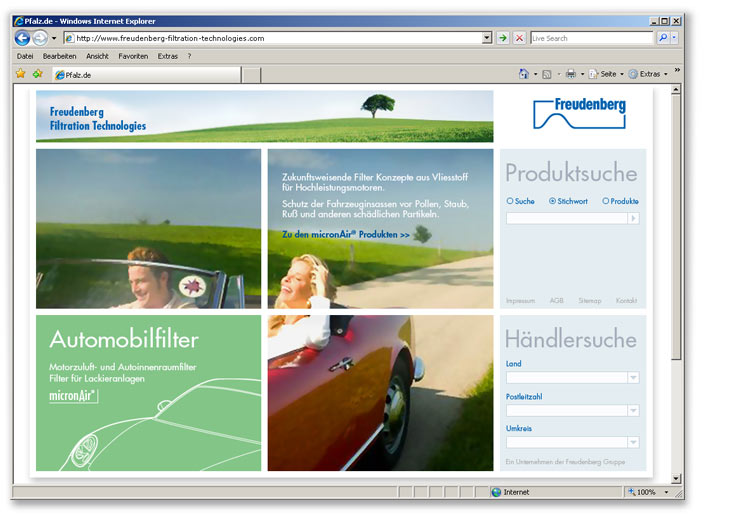Image resolution: width=750 pixels, height=530 pixels.
Task: Click the Automobilfilter green tile heading
Action: coord(124,339)
